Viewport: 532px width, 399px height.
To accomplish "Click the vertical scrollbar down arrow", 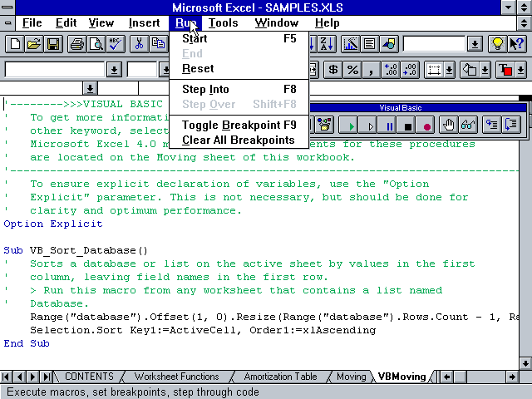I will coord(525,362).
